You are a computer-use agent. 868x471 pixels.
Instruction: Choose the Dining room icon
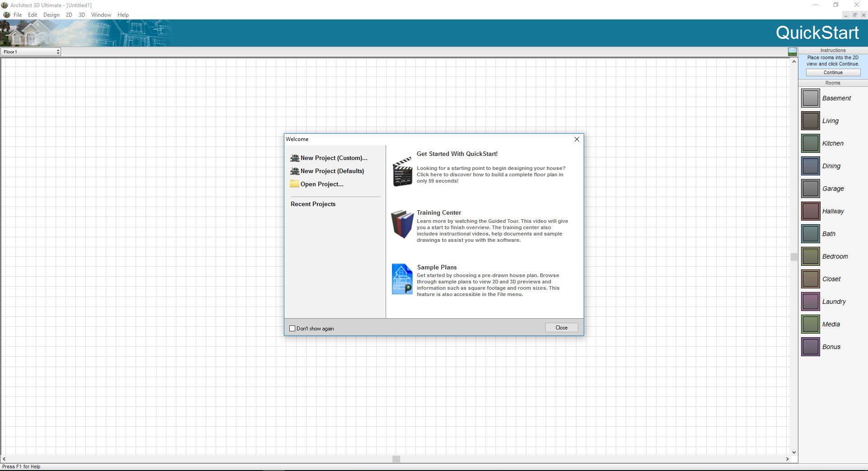pyautogui.click(x=810, y=166)
